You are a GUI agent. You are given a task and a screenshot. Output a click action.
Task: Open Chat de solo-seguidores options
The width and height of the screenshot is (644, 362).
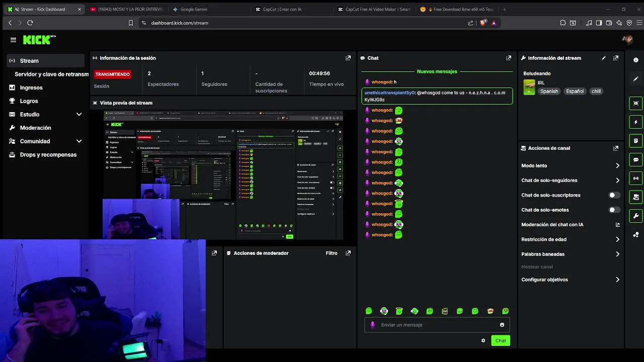coord(571,180)
